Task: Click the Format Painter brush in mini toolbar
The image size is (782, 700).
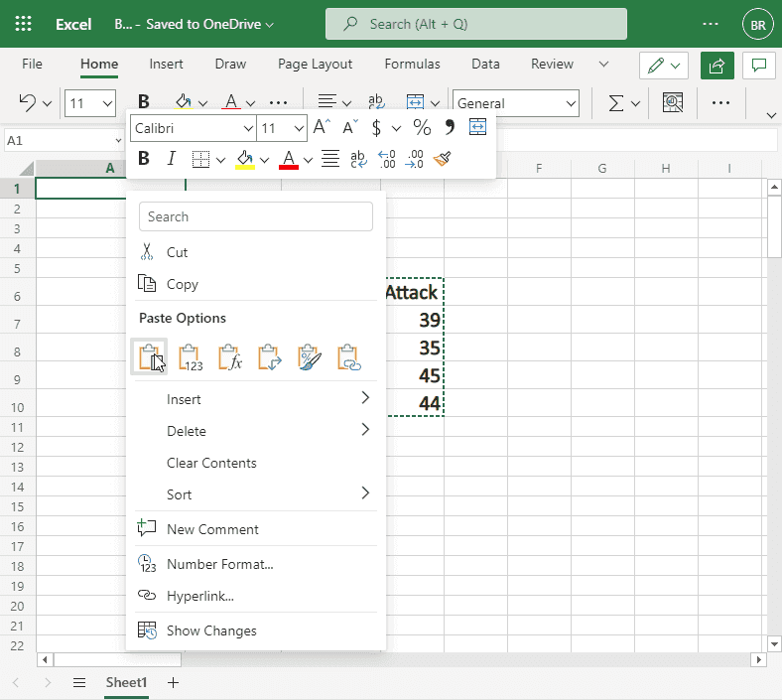Action: tap(443, 159)
